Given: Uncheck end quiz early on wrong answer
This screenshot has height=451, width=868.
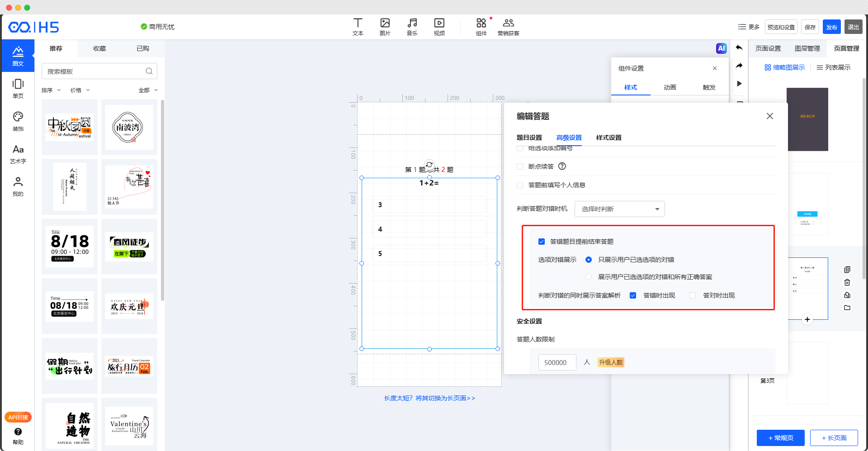Looking at the screenshot, I should click(x=542, y=242).
